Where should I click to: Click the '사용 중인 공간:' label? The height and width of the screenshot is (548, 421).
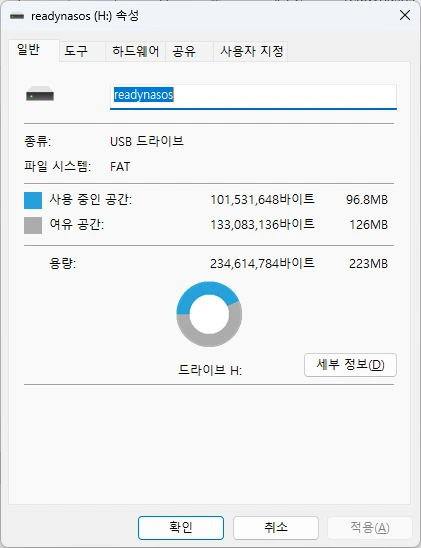tap(90, 200)
